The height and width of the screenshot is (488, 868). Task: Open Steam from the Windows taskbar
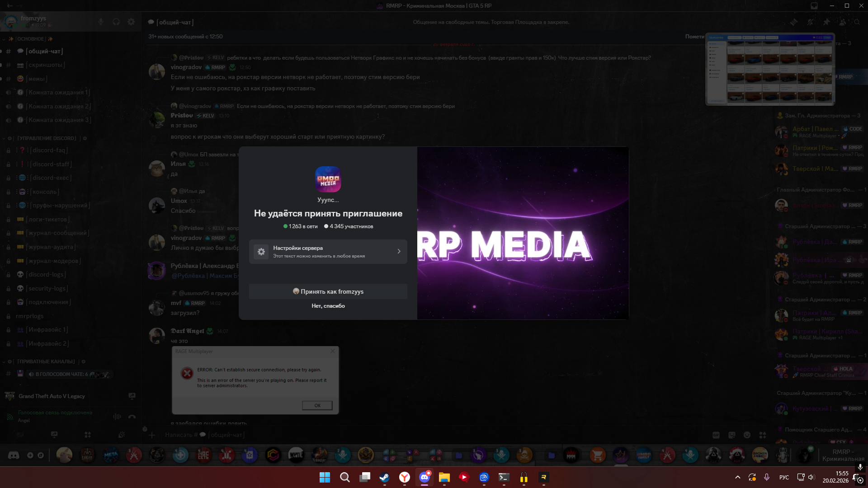pyautogui.click(x=384, y=477)
